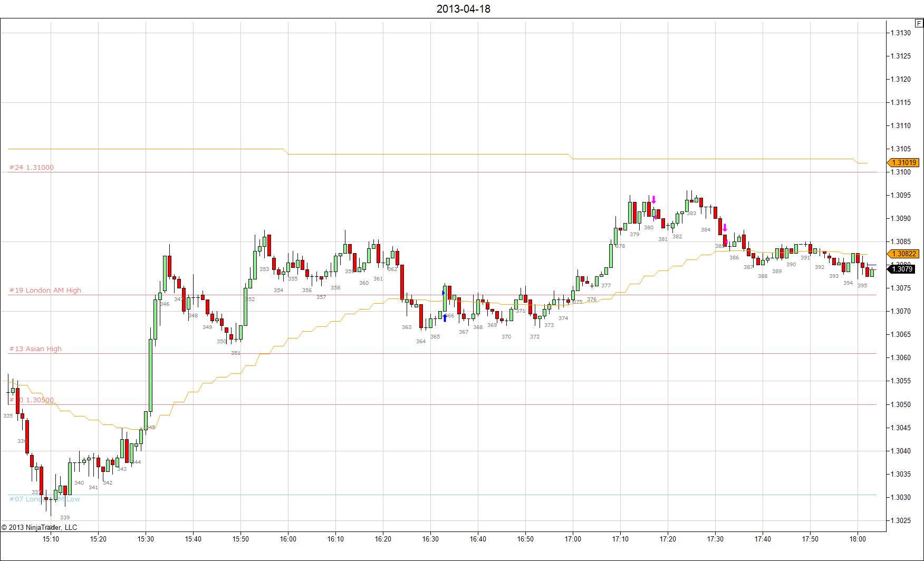Image resolution: width=924 pixels, height=561 pixels.
Task: Click bar number label 346
Action: pyautogui.click(x=165, y=304)
